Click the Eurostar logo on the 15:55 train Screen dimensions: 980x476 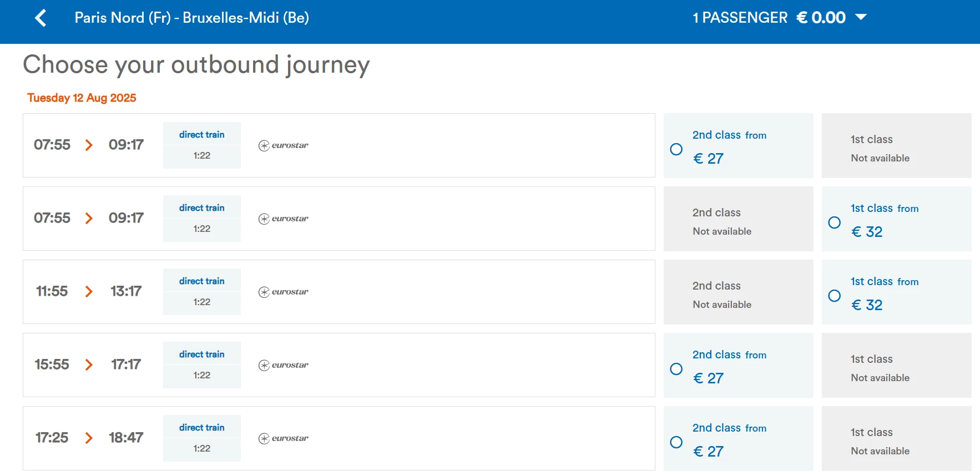[284, 365]
